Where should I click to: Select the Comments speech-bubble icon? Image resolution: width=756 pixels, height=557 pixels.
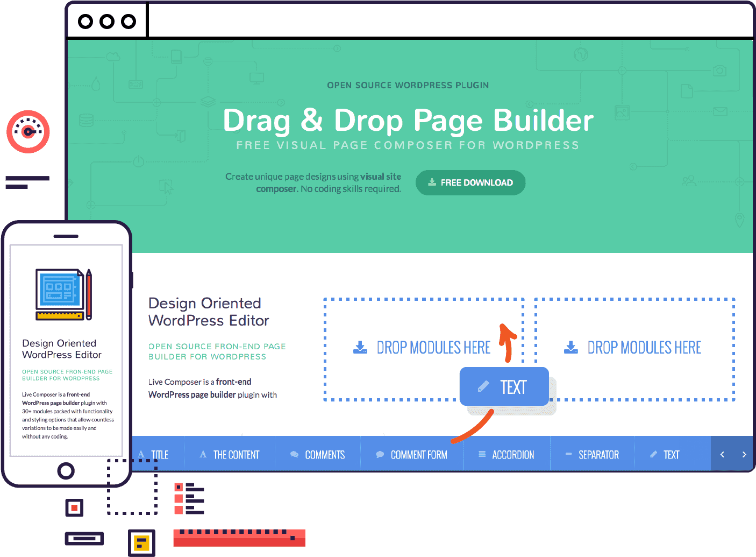(294, 454)
